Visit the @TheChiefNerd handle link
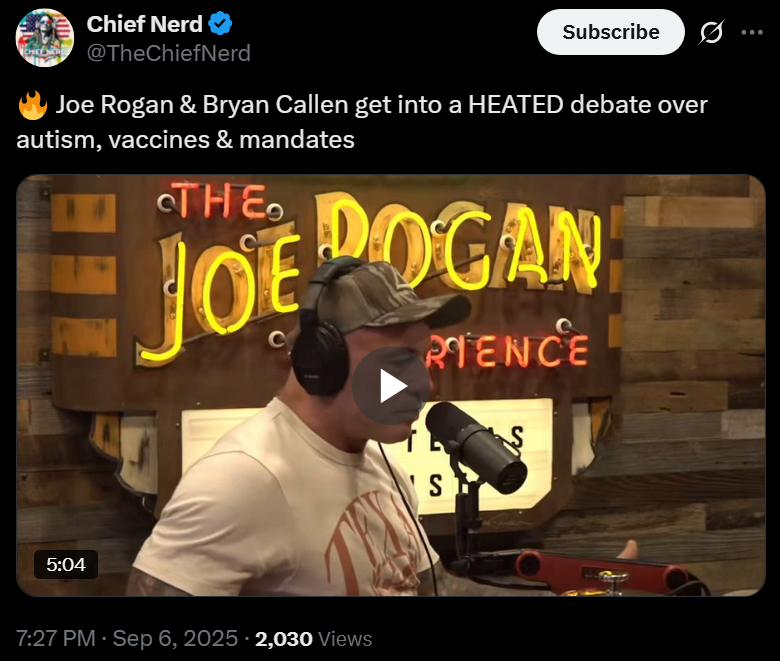Screen dimensions: 780x661 click(x=169, y=53)
